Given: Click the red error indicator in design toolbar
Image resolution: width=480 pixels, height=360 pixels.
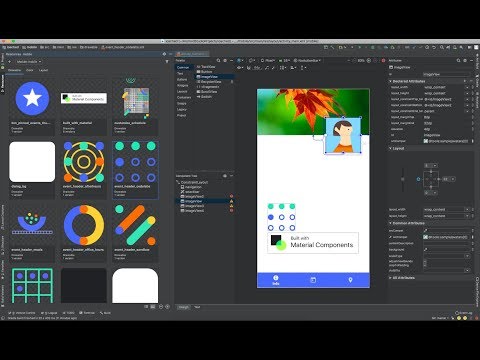Looking at the screenshot, I should (x=383, y=61).
